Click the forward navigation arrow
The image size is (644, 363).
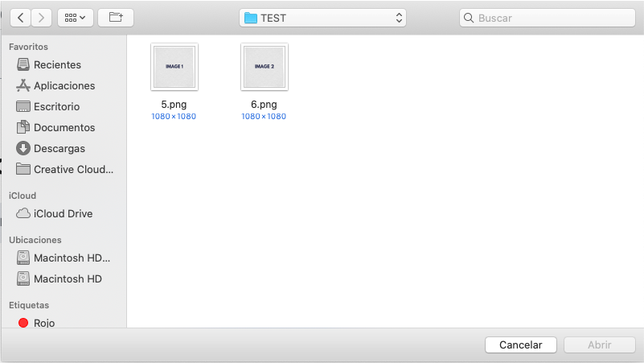point(42,17)
